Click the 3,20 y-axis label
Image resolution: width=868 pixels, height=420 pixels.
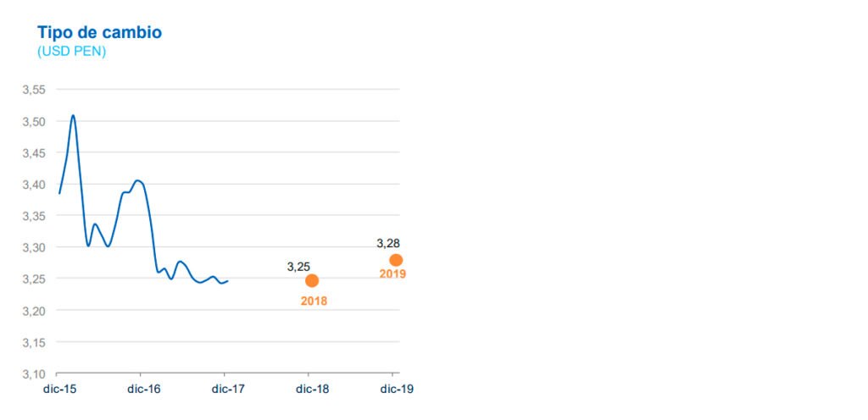[x=34, y=311]
